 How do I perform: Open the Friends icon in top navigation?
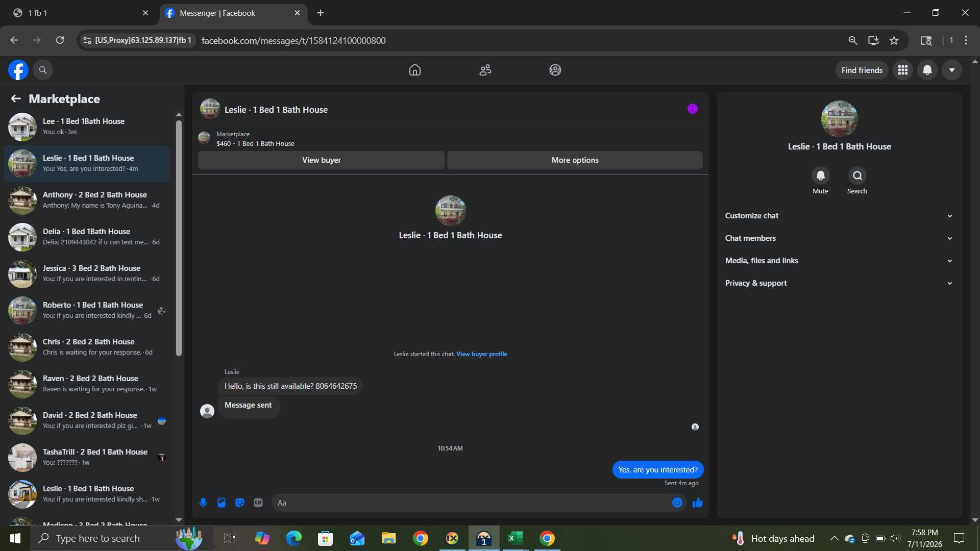pyautogui.click(x=485, y=70)
